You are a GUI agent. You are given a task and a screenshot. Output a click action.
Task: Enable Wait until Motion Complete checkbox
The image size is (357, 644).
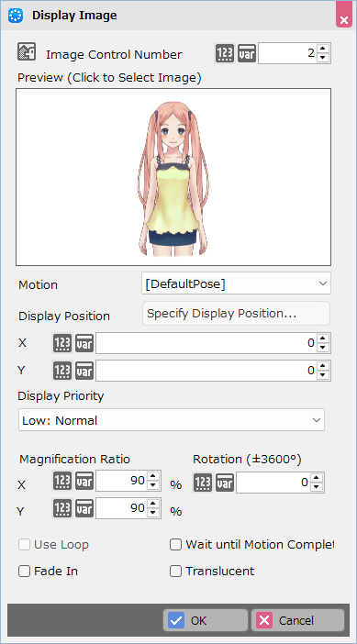[176, 545]
